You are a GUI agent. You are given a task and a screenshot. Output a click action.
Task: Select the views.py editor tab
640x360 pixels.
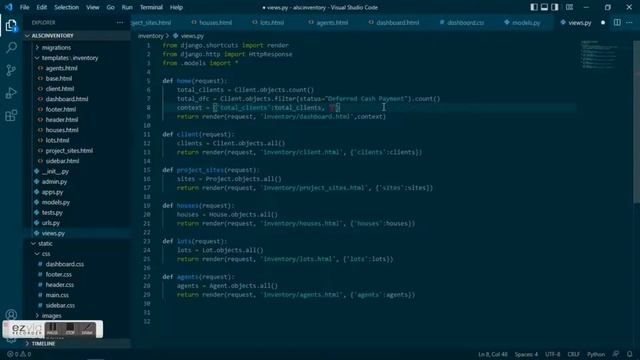(580, 22)
